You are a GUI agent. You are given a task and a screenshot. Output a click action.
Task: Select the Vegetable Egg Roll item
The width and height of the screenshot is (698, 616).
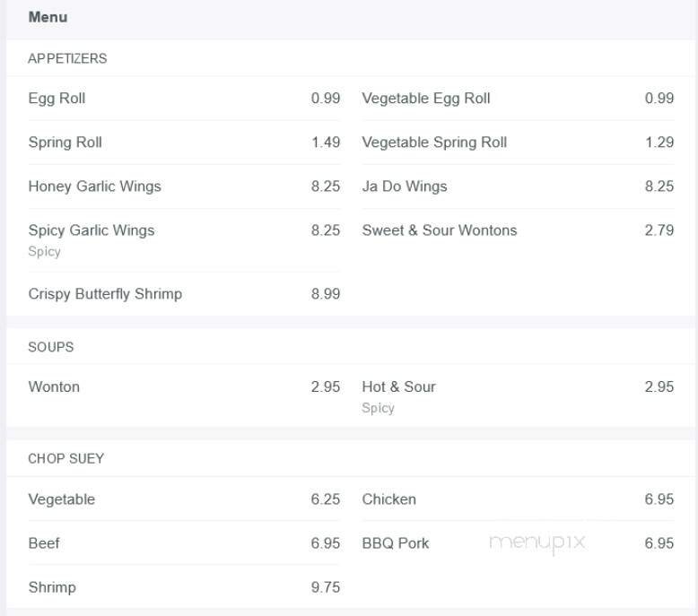click(x=426, y=99)
